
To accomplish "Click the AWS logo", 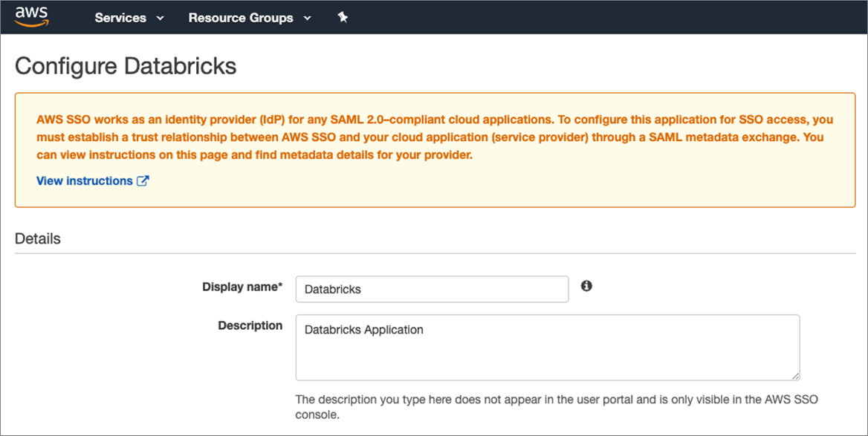I will click(30, 16).
